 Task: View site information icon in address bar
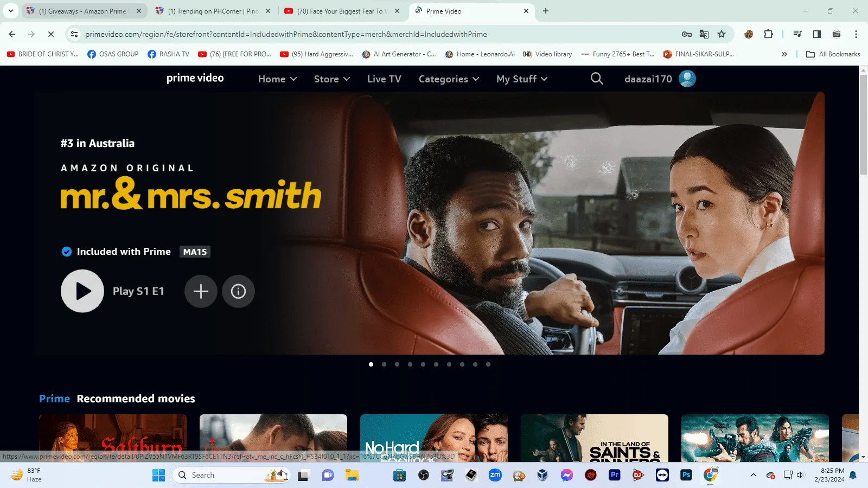click(x=74, y=34)
